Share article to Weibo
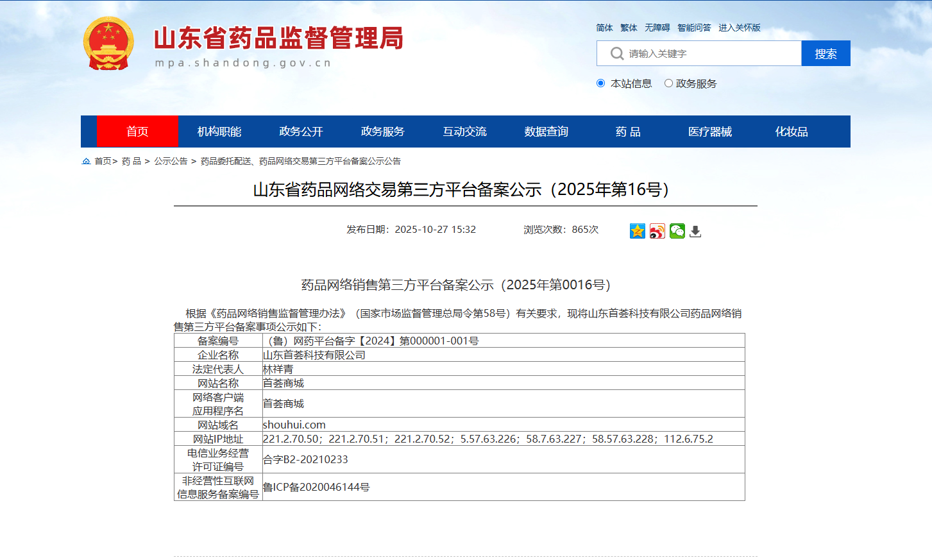Viewport: 932px width, 560px height. (657, 231)
